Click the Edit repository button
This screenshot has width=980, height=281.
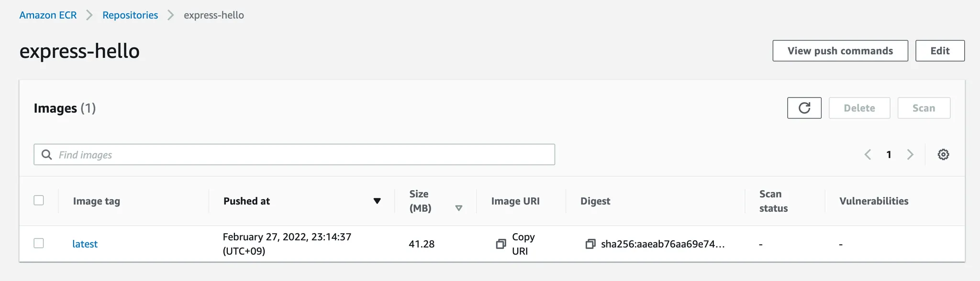939,51
